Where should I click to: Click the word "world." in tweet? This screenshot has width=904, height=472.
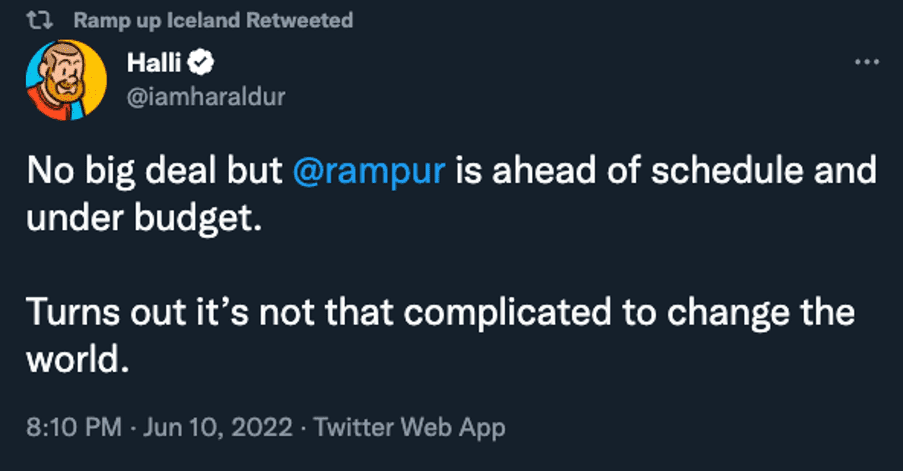pyautogui.click(x=78, y=360)
